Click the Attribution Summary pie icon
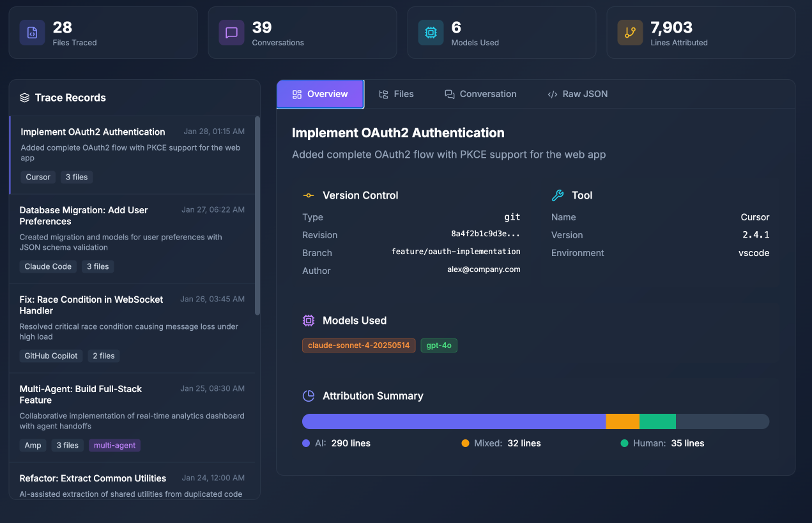 pos(308,396)
